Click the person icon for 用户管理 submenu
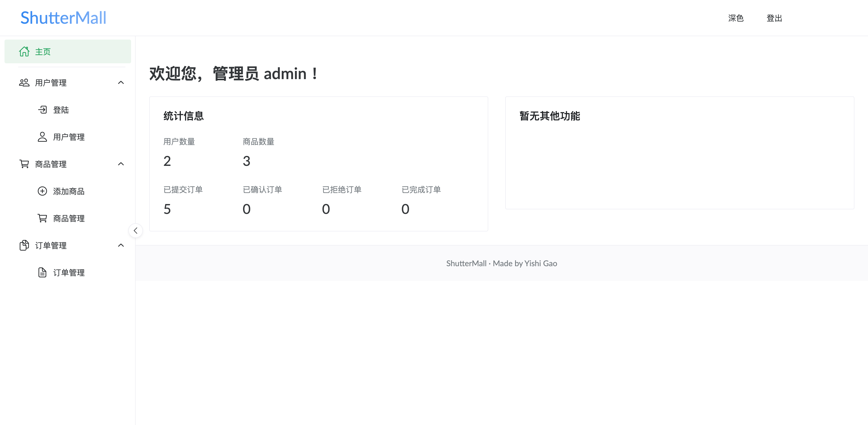This screenshot has height=425, width=868. point(42,137)
